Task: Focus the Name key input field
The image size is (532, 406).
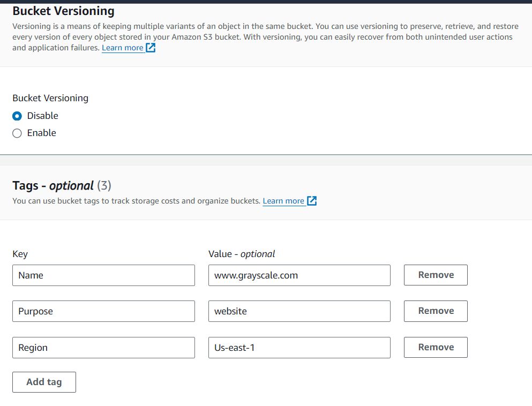Action: pos(103,275)
